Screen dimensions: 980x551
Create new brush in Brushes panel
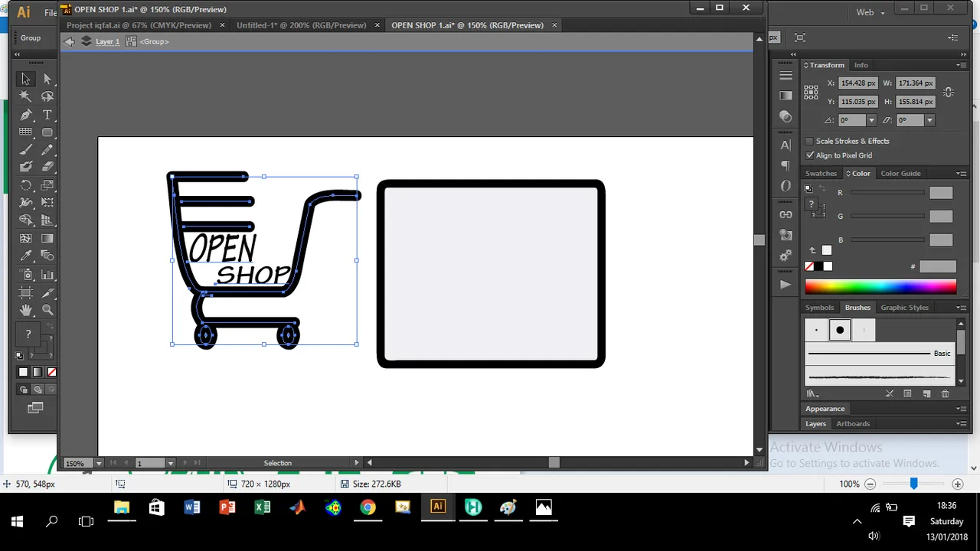(926, 394)
